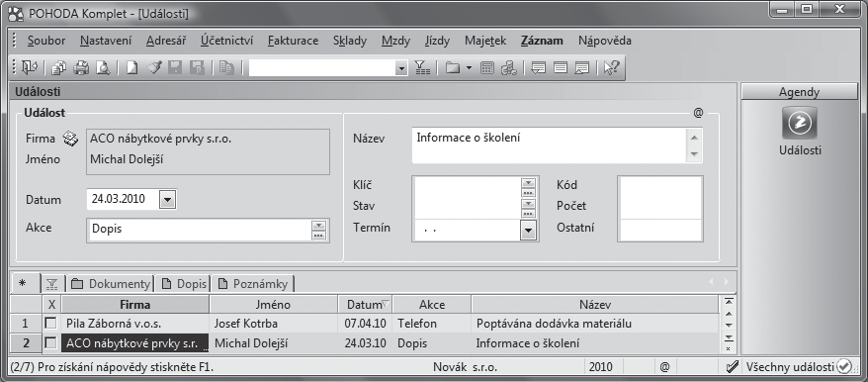This screenshot has width=868, height=382.
Task: Click the first save diskette icon
Action: pos(175,67)
